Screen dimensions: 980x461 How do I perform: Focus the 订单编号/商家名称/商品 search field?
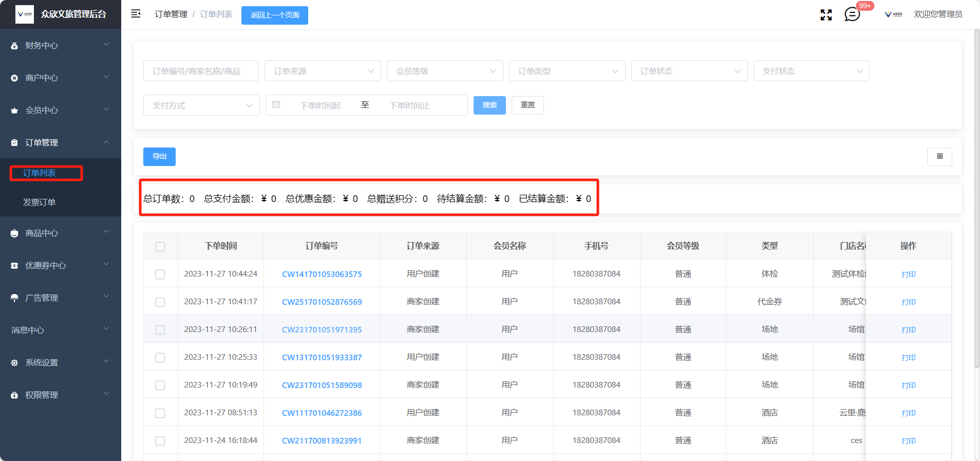pos(201,71)
